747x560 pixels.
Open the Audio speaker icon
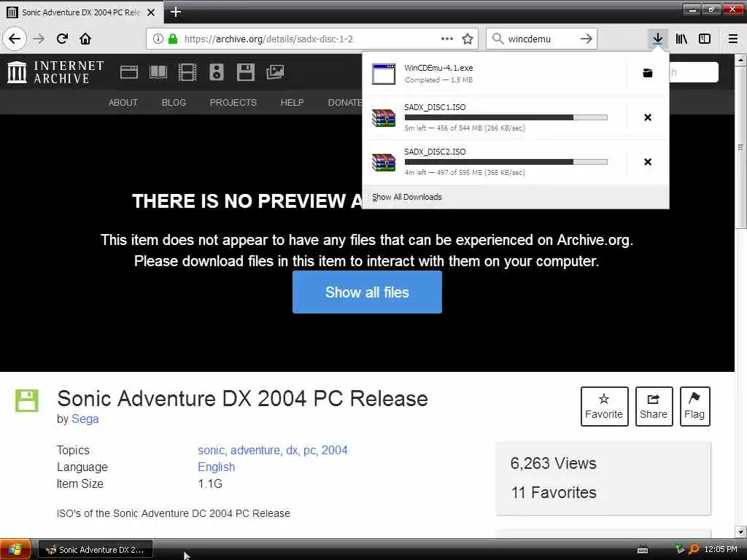click(x=216, y=72)
